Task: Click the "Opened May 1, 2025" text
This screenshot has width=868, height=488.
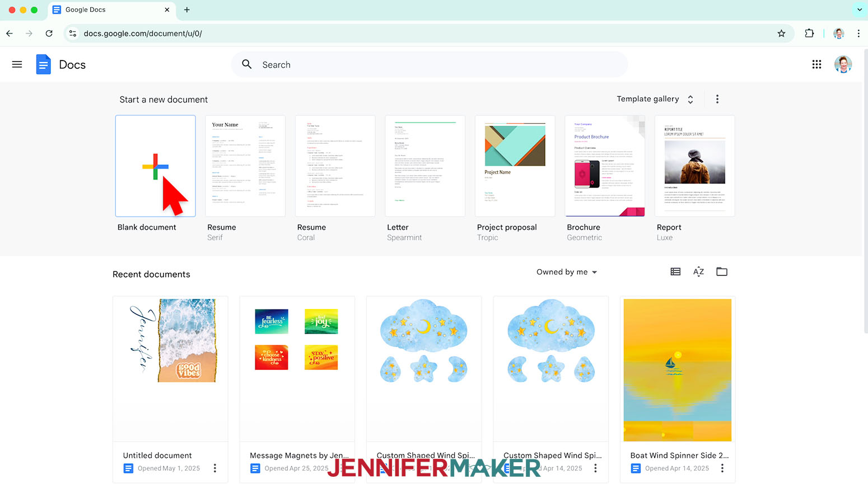Action: click(169, 468)
